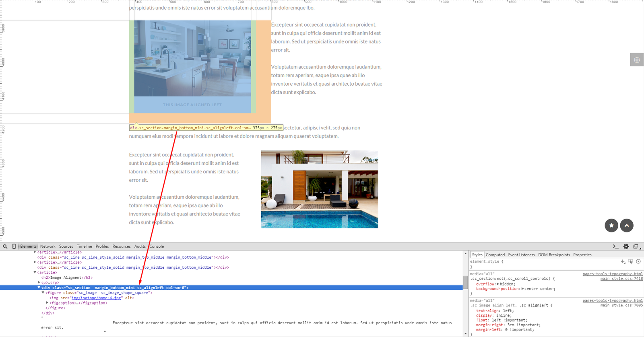Open the page settings gear on right edge
Image resolution: width=644 pixels, height=337 pixels.
pyautogui.click(x=637, y=60)
